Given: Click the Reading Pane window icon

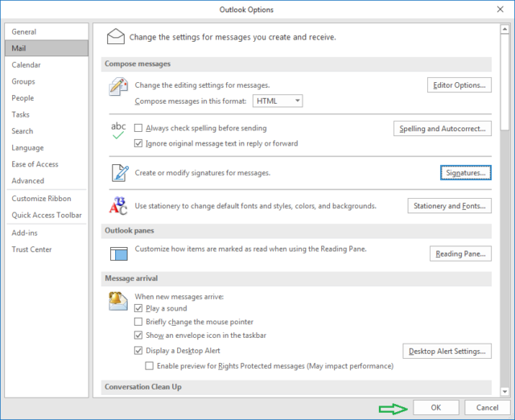Looking at the screenshot, I should pos(118,253).
